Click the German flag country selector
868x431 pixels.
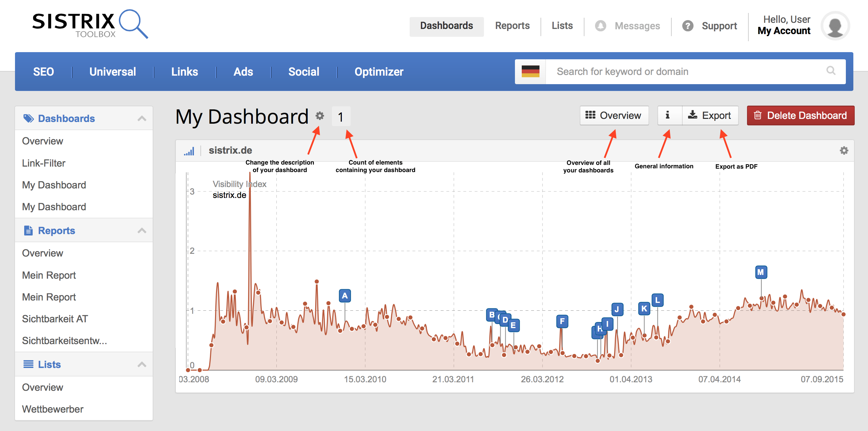coord(530,72)
